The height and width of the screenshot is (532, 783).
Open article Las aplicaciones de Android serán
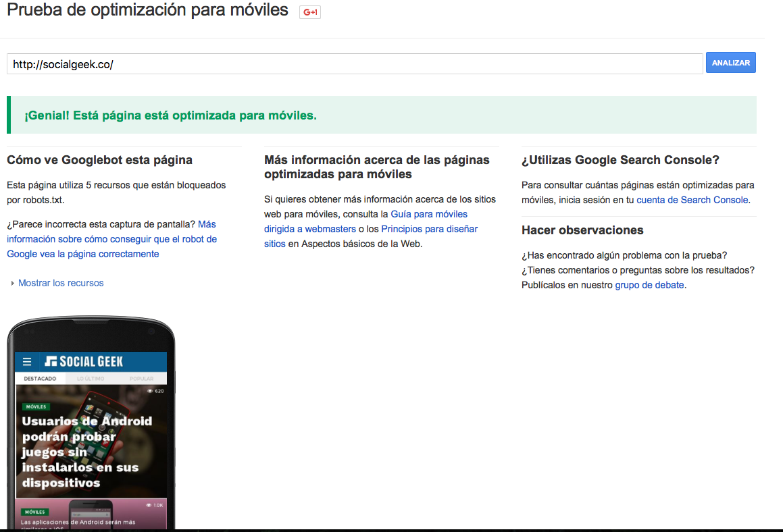(x=78, y=524)
